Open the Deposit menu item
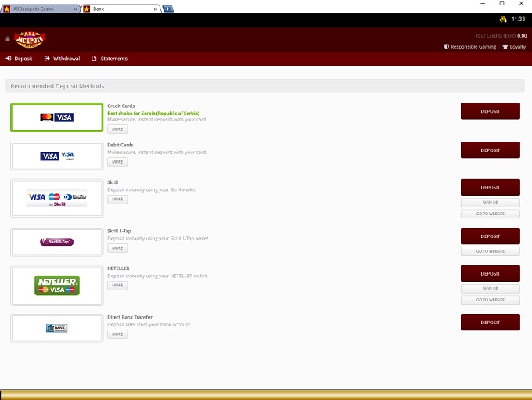 (x=20, y=59)
